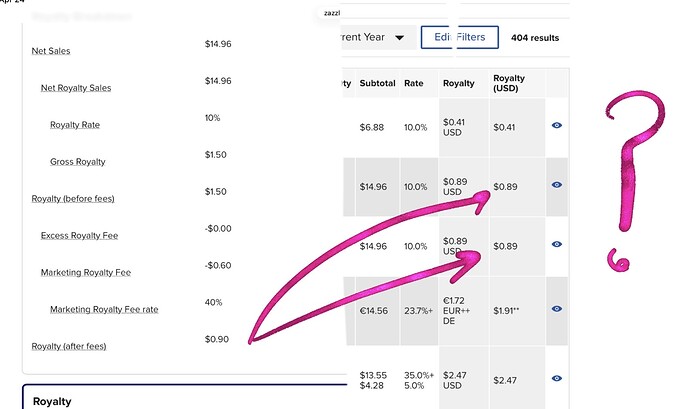Select Royalty (before fees) label
Viewport: 690px width, 409px height.
[73, 199]
